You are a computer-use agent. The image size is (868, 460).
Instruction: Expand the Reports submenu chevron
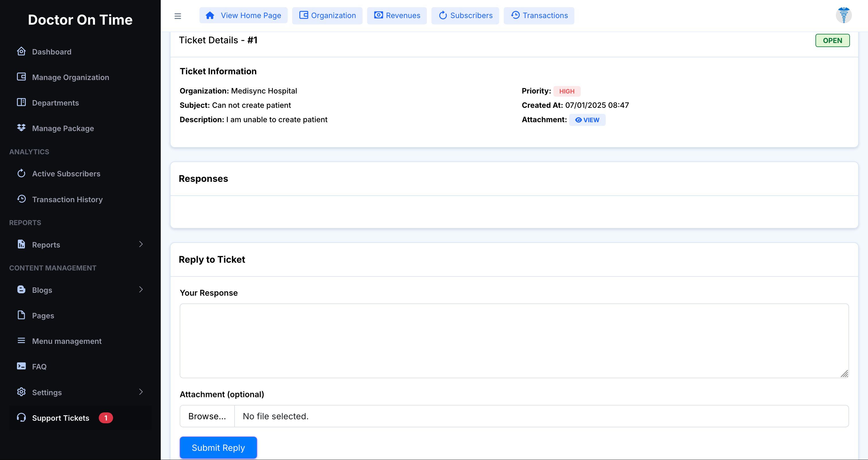(x=141, y=244)
